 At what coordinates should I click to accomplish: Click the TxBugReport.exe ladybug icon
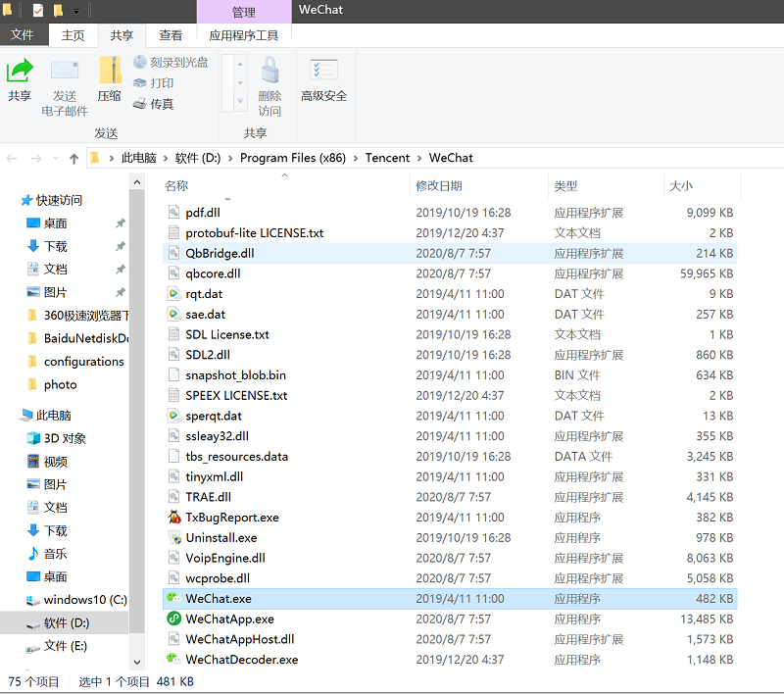173,518
